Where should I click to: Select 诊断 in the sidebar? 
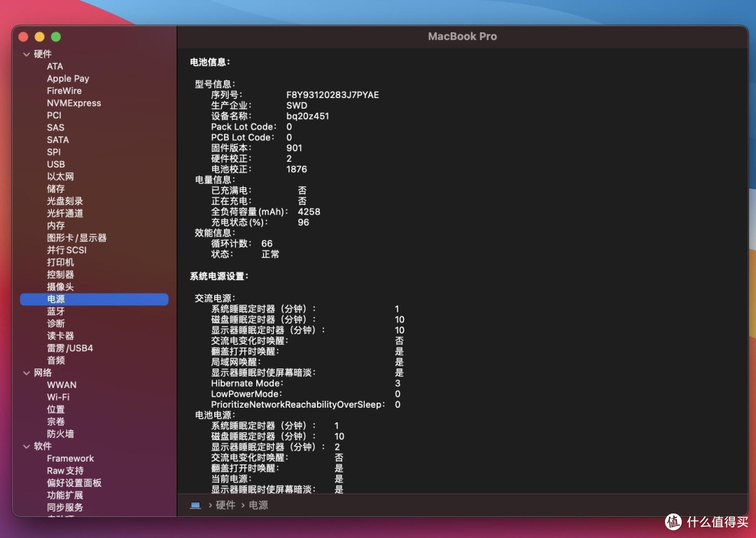(x=56, y=324)
